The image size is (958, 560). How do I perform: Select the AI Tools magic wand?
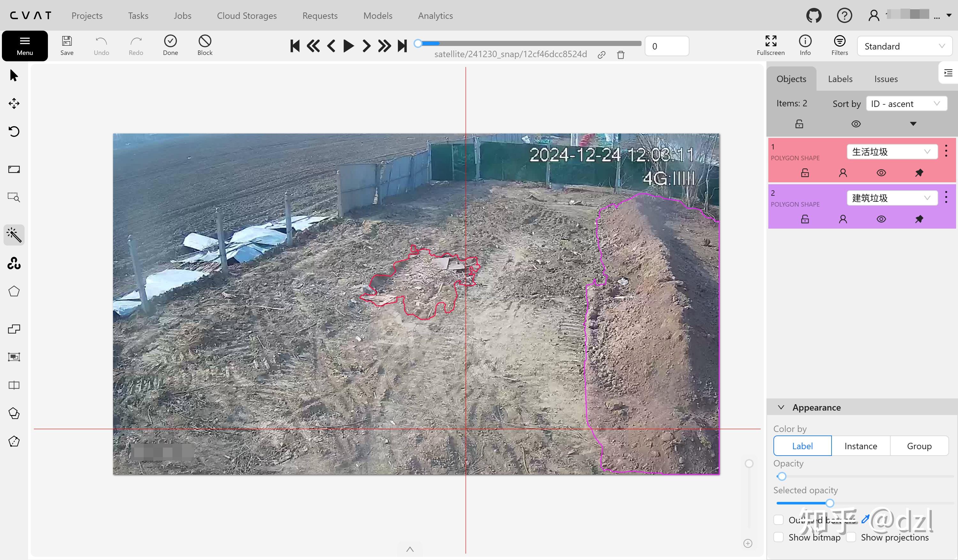pos(14,235)
